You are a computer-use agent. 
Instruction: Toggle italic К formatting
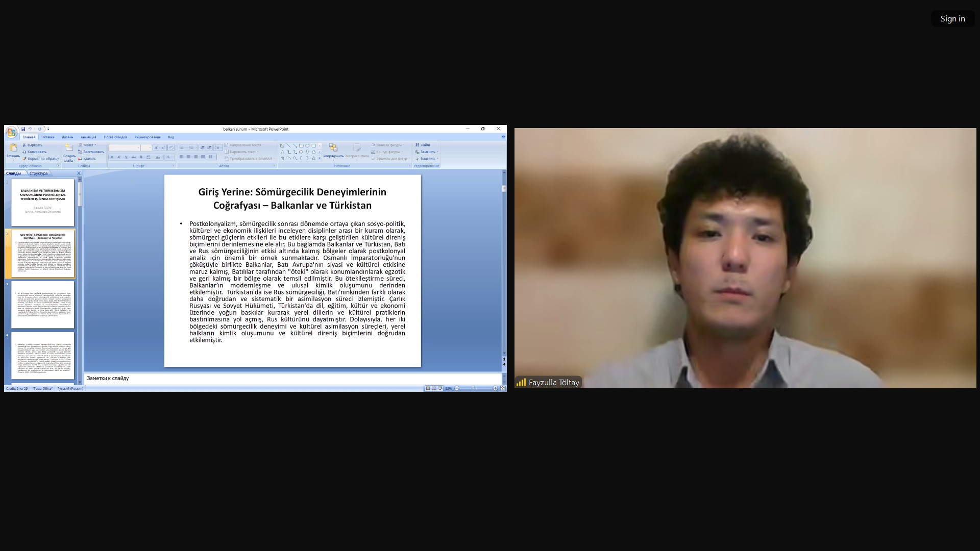pos(119,157)
